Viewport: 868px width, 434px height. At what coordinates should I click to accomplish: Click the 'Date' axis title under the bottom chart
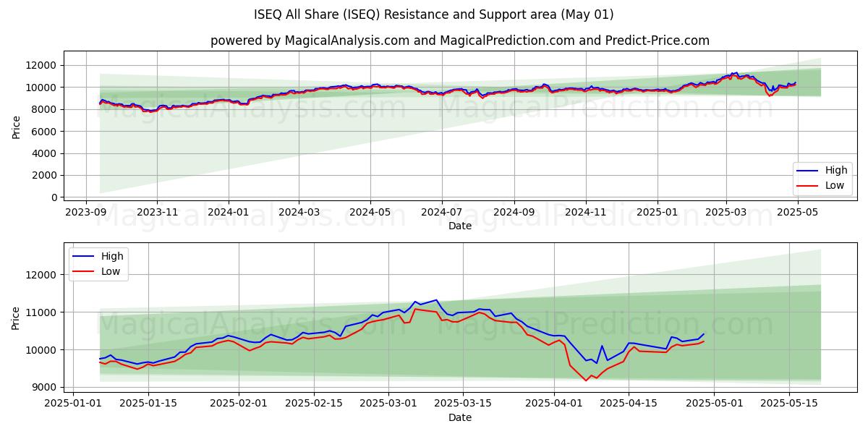pos(460,417)
